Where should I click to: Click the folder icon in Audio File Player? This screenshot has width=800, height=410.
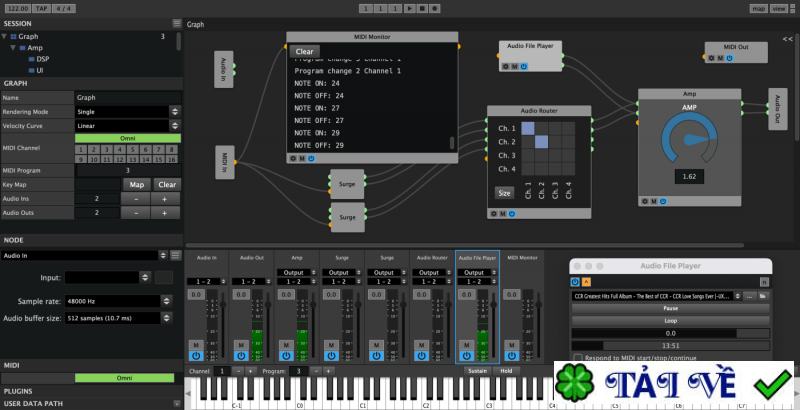763,296
